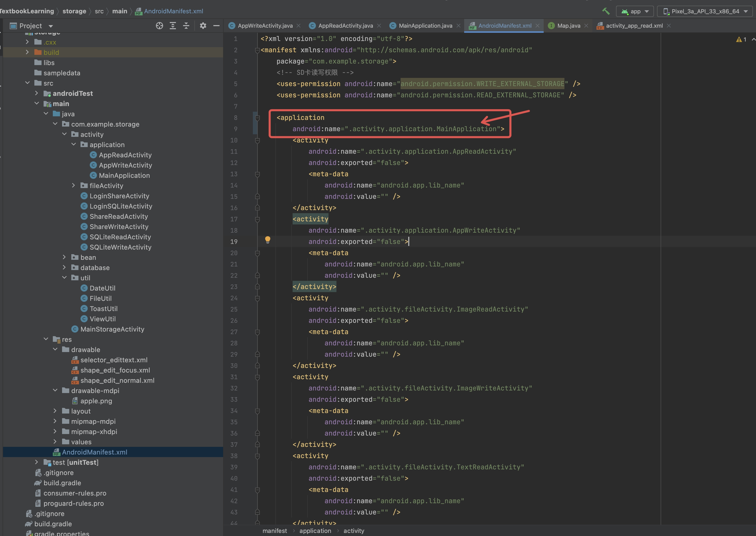Select MainStorageActivity in project tree
Image resolution: width=756 pixels, height=536 pixels.
click(x=112, y=329)
